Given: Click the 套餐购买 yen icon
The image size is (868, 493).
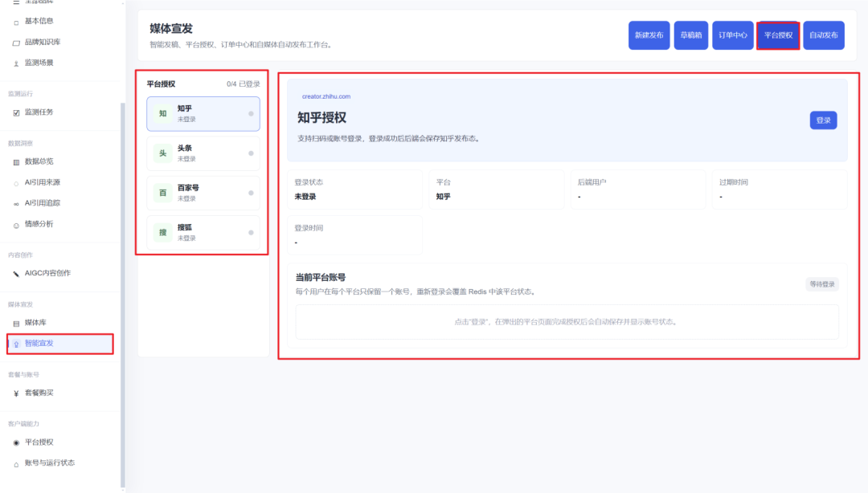Looking at the screenshot, I should click(16, 393).
